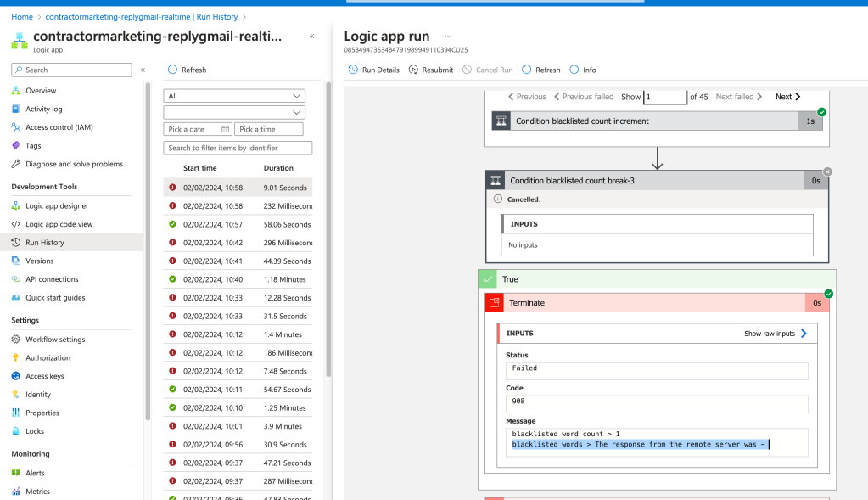Click the API connections icon
The image size is (868, 500).
coord(15,278)
